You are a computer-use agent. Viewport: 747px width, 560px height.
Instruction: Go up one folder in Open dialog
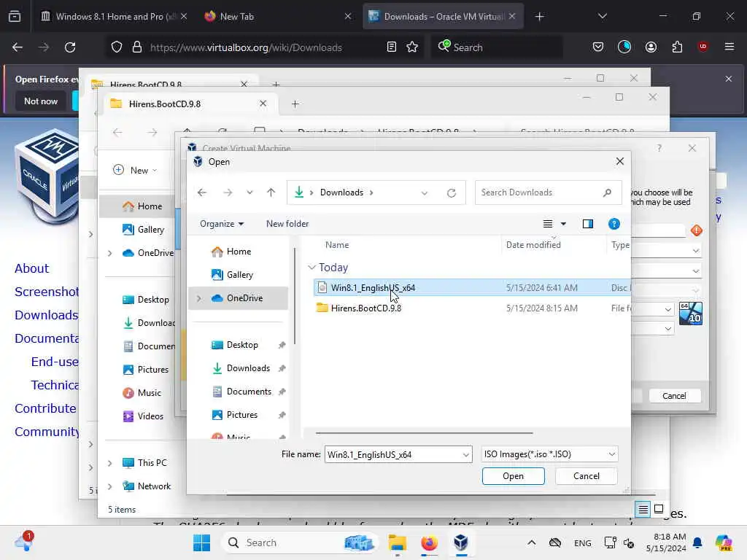coord(271,192)
